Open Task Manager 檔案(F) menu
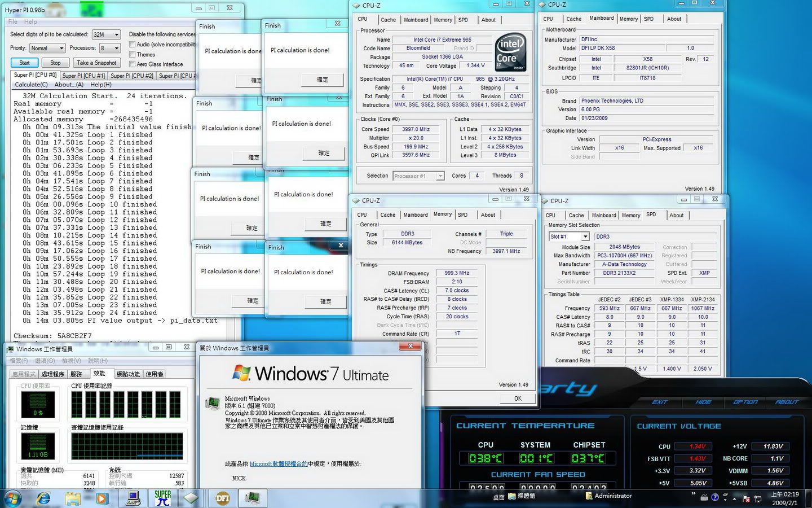 point(18,361)
